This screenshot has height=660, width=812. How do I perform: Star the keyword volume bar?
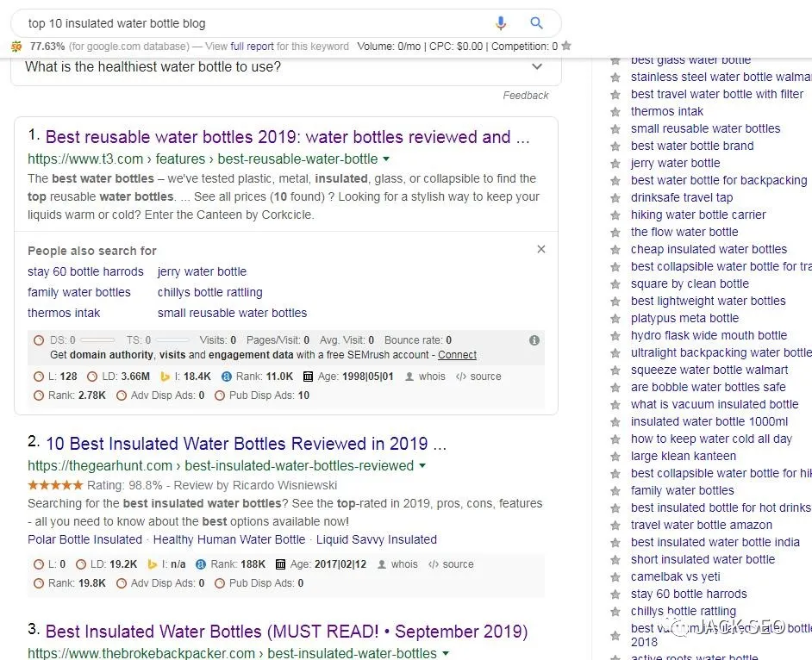(566, 47)
